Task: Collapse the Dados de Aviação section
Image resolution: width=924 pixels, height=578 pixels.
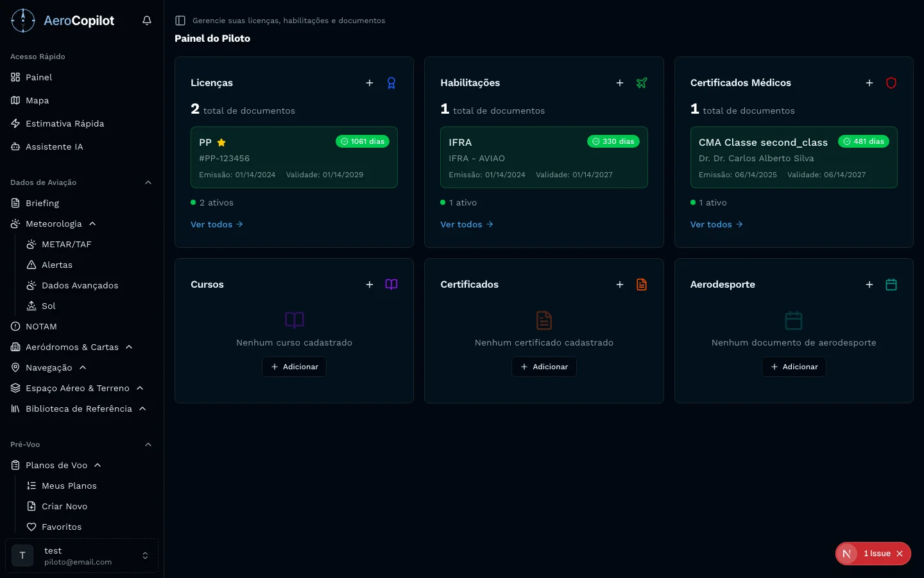Action: (x=148, y=182)
